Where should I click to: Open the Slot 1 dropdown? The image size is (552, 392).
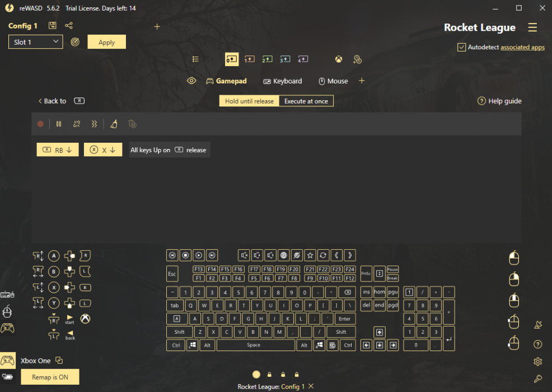(36, 42)
